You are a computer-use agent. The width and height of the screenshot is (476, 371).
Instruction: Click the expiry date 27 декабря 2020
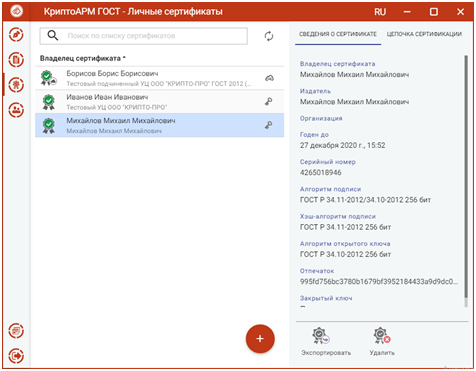[x=343, y=145]
